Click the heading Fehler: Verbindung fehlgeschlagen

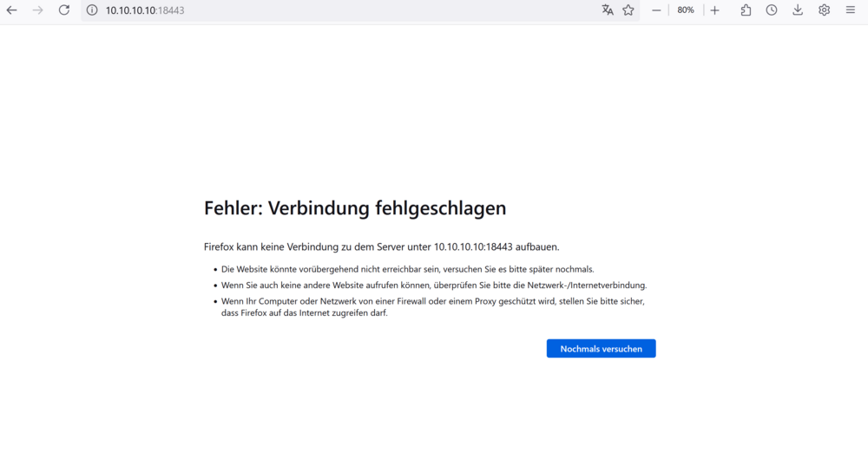pyautogui.click(x=355, y=208)
